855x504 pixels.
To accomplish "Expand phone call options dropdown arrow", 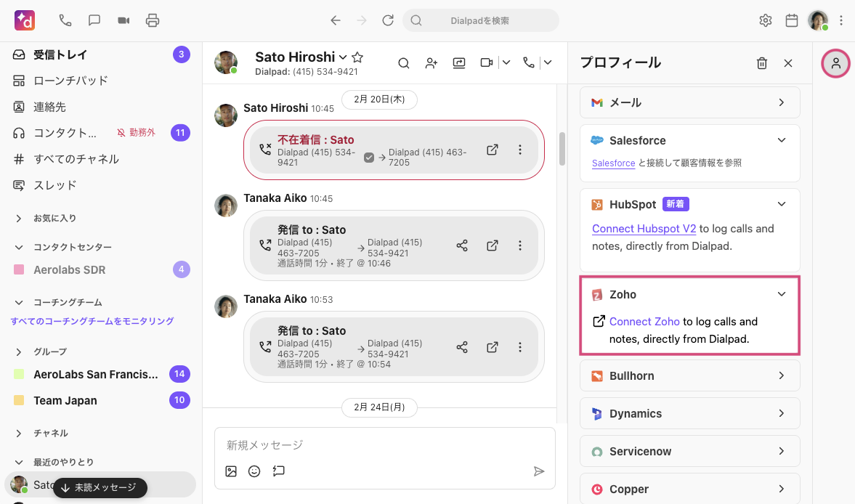I will pos(548,62).
